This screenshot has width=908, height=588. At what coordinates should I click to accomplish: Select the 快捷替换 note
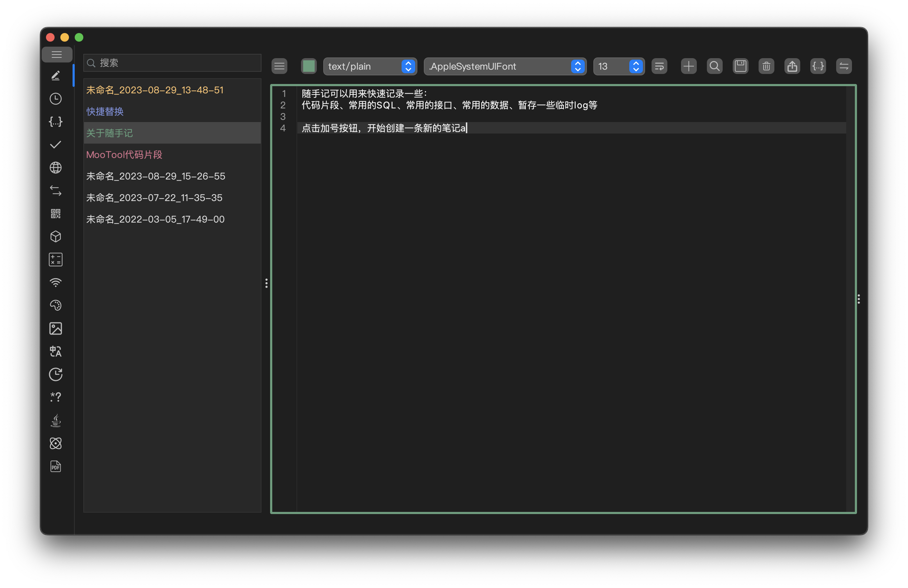coord(105,111)
